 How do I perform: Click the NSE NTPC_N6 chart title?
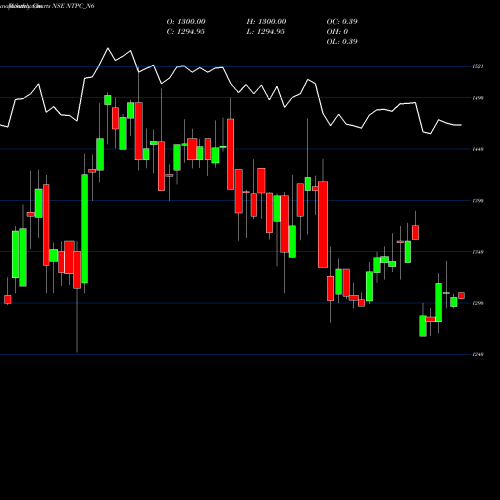point(73,6)
